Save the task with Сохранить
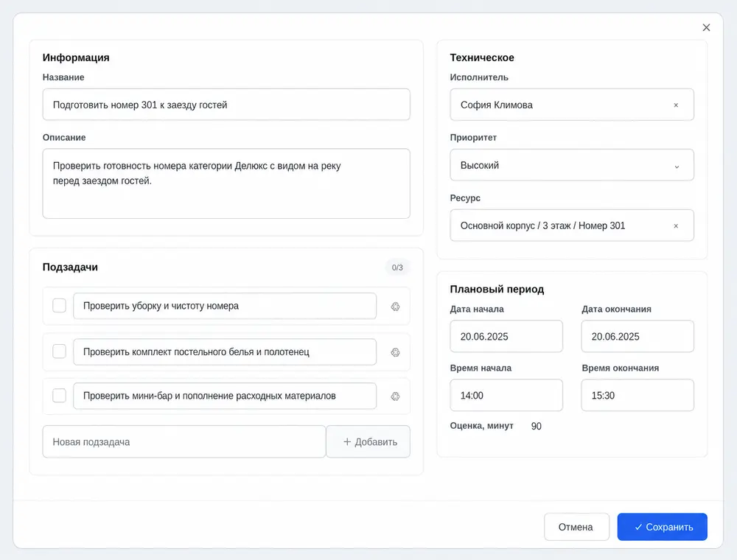 [662, 527]
